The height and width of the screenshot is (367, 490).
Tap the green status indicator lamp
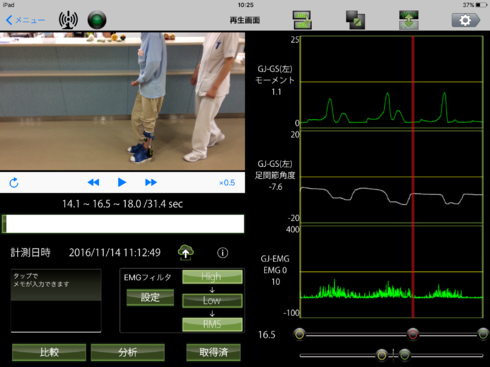[97, 20]
